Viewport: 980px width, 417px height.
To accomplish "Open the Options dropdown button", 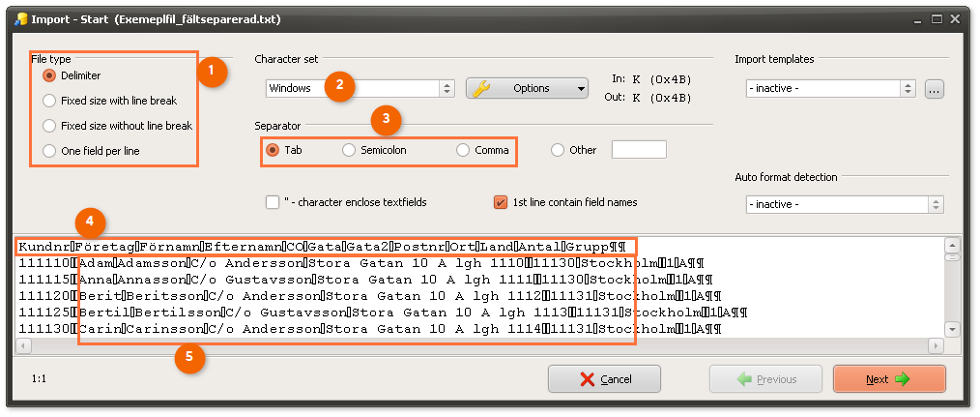I will (527, 88).
